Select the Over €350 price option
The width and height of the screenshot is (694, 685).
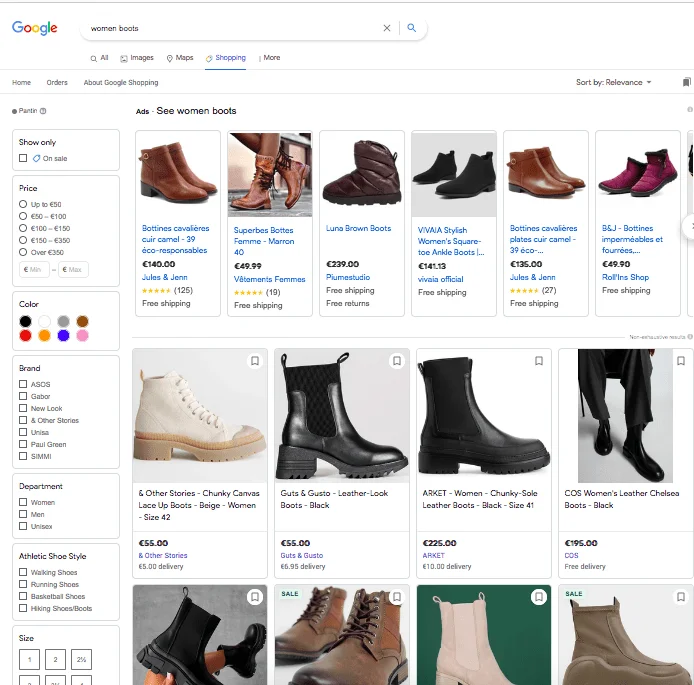pos(23,252)
